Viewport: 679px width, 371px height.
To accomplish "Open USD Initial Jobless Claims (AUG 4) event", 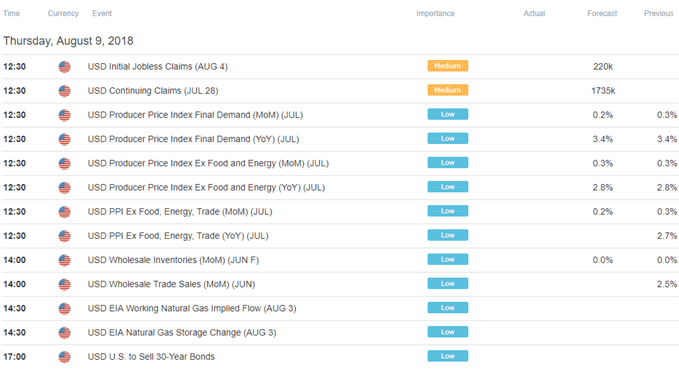I will (x=158, y=67).
